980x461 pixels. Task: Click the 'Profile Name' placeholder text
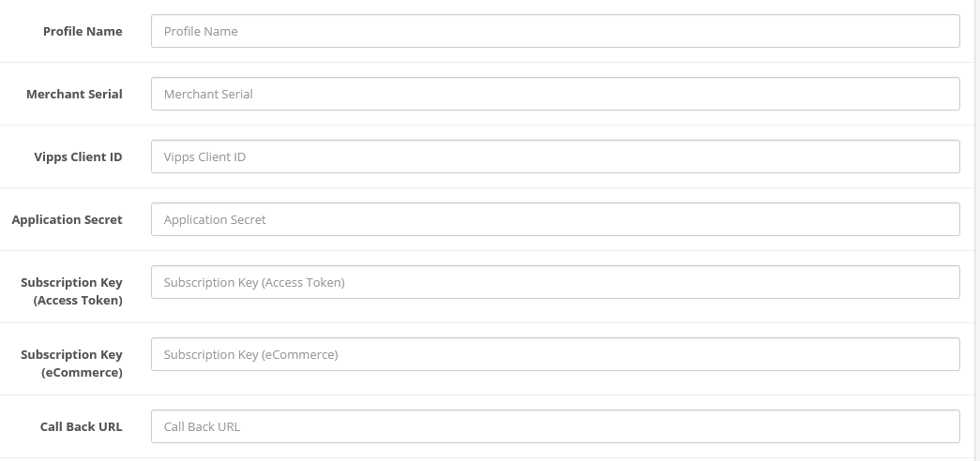click(201, 31)
